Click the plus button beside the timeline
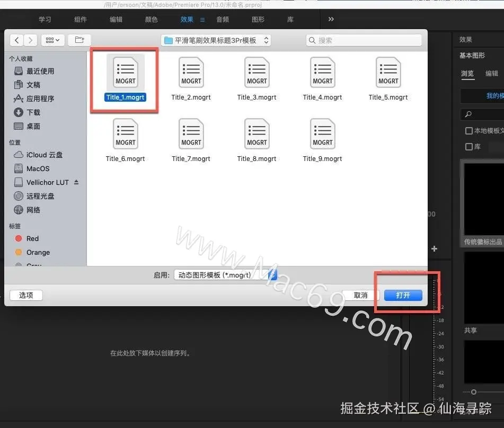 [434, 249]
